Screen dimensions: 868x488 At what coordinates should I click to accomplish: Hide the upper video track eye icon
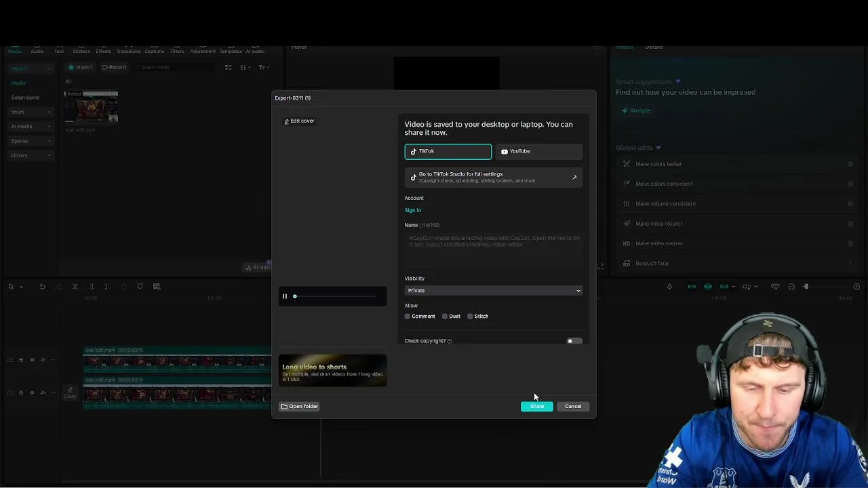(x=32, y=360)
